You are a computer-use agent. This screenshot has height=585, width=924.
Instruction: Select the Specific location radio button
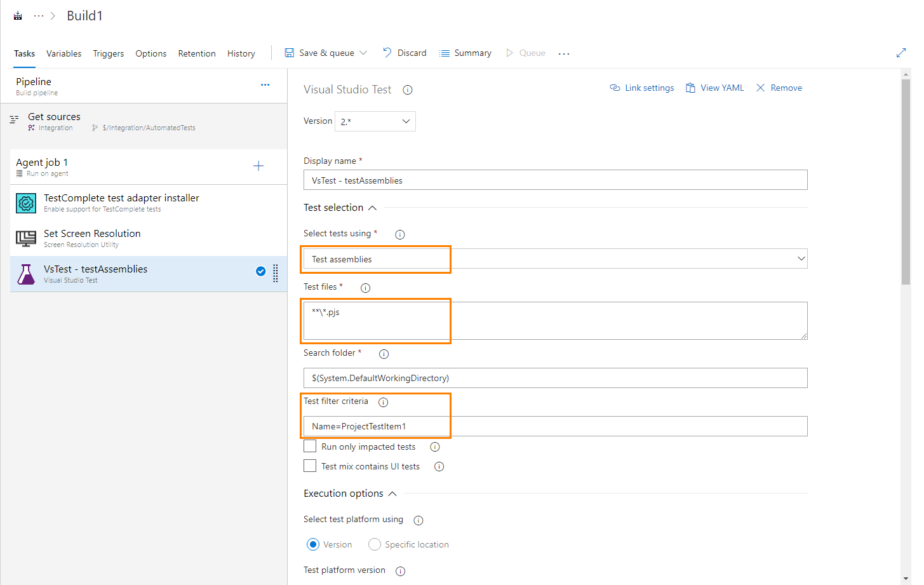click(x=374, y=544)
